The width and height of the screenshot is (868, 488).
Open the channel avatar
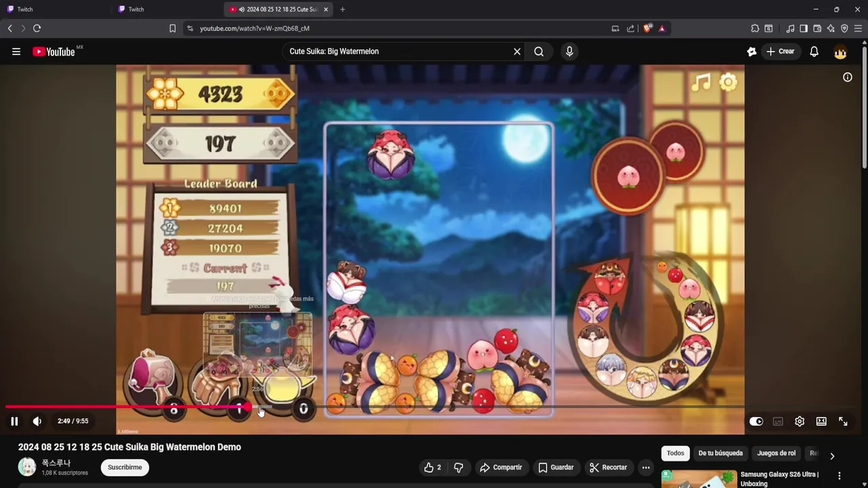click(x=27, y=467)
